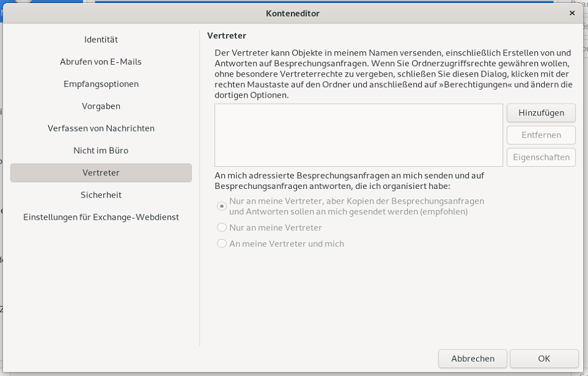Select An meine Vertreter und mich
Screen dimensions: 588x376
(221, 243)
